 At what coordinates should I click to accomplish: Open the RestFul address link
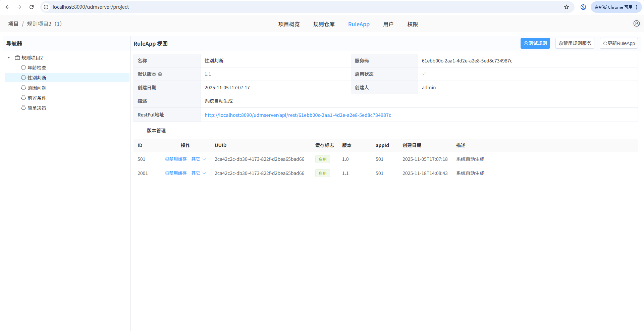[298, 115]
